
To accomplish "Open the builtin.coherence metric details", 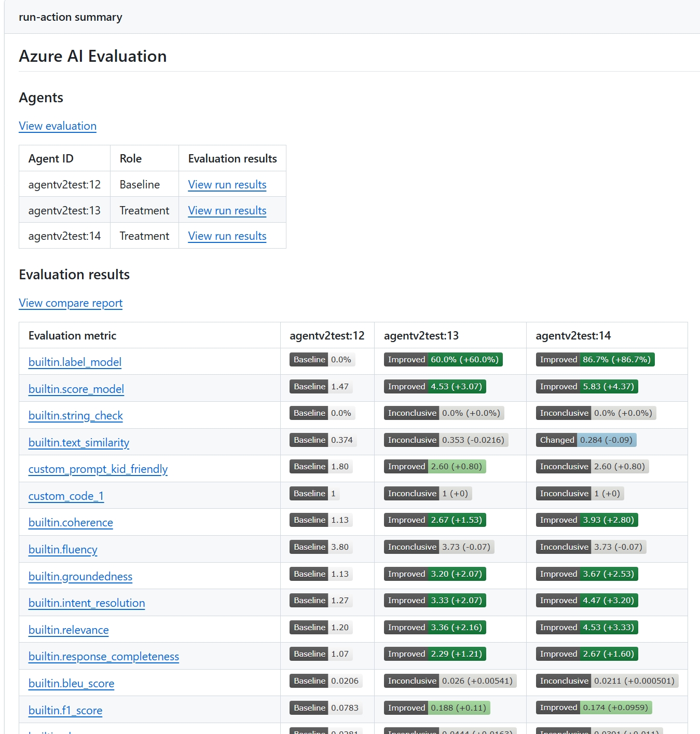I will pyautogui.click(x=70, y=523).
